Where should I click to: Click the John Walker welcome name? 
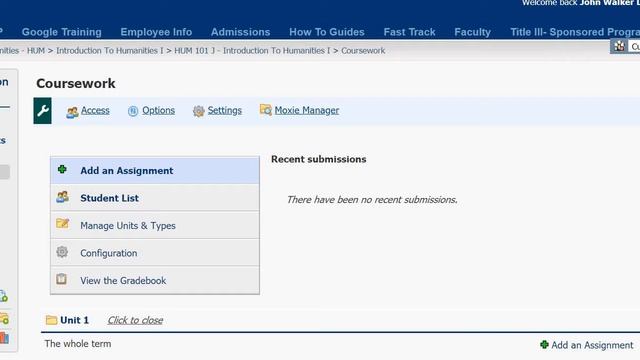[609, 2]
